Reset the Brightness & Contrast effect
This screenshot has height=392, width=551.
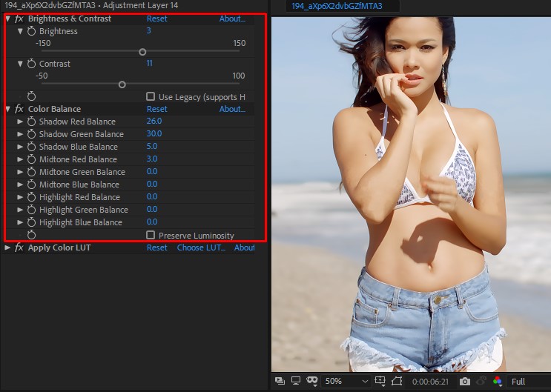(x=156, y=19)
